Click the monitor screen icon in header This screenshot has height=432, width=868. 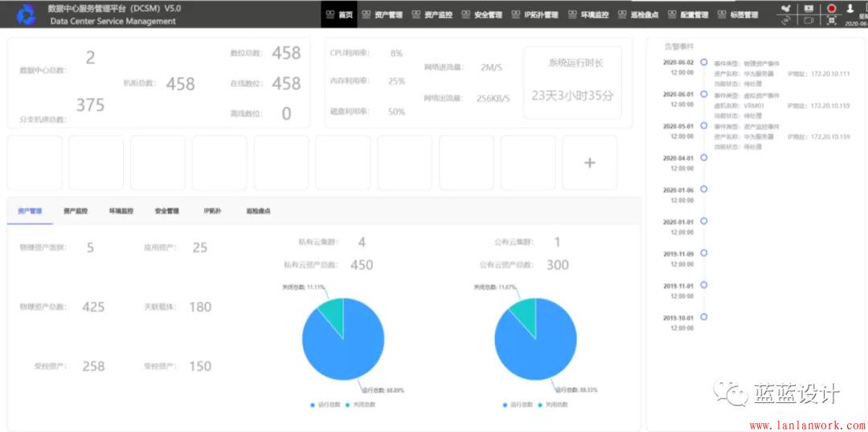pos(809,8)
